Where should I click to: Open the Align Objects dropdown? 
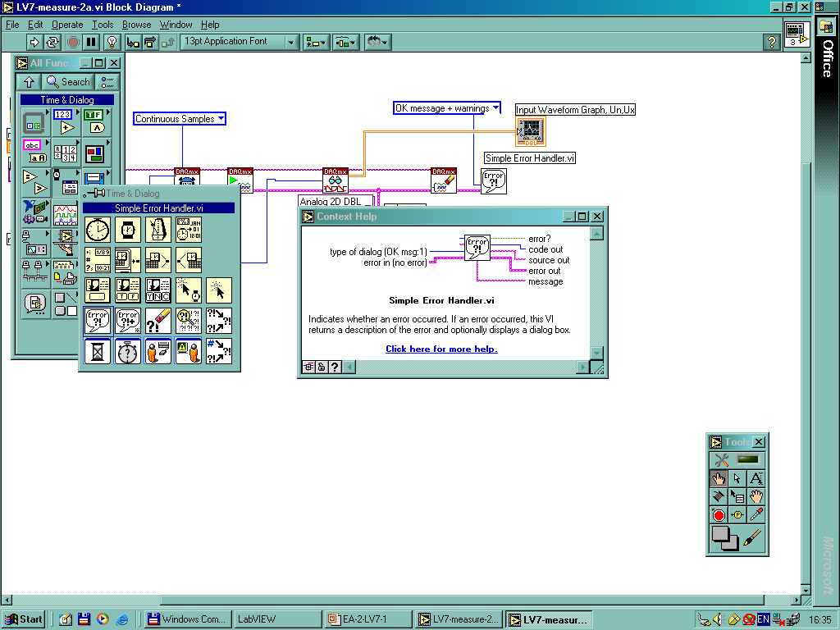pyautogui.click(x=316, y=42)
